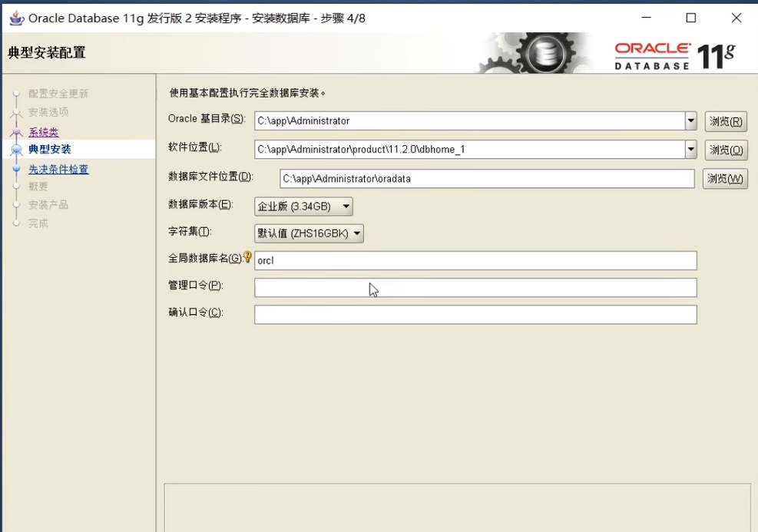
Task: Click the Oracle 基目录 path field
Action: pos(470,121)
